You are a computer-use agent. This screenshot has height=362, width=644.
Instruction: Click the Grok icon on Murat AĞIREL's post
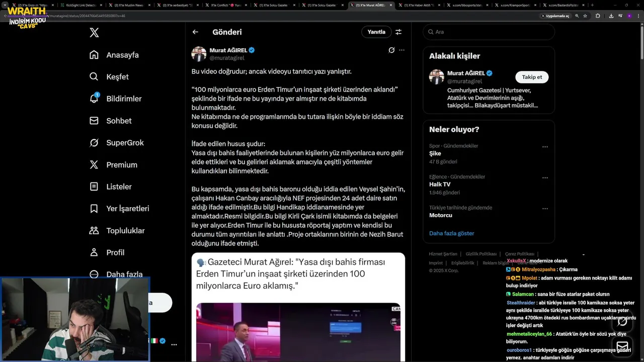(391, 50)
